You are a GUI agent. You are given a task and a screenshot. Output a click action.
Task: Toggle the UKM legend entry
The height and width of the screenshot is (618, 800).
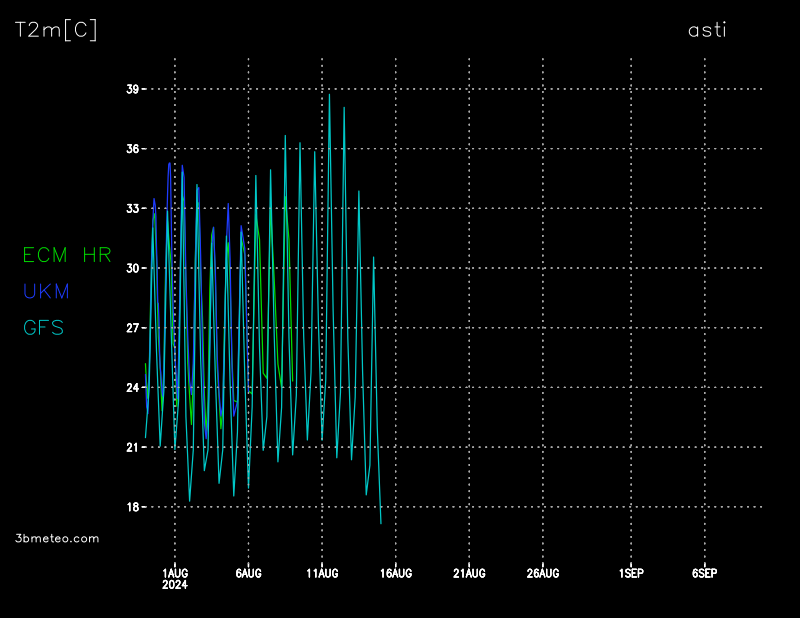(x=46, y=291)
